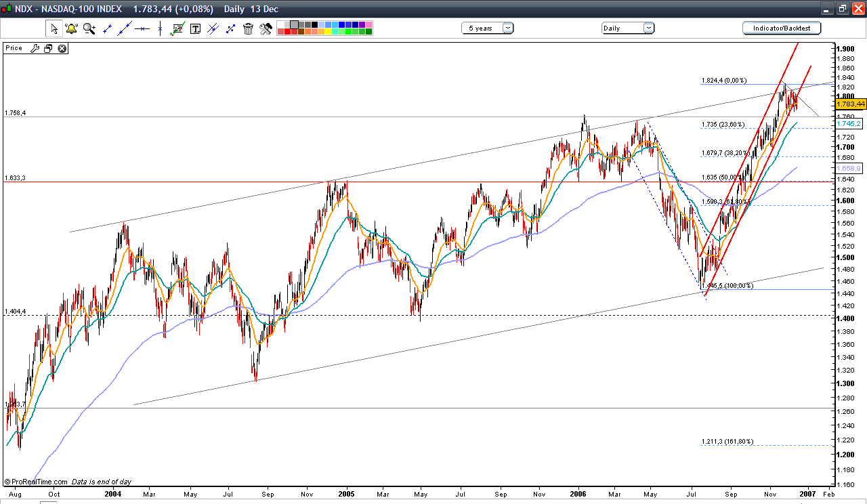The height and width of the screenshot is (504, 867).
Task: Choose the vertical line drawing tool
Action: 160,28
